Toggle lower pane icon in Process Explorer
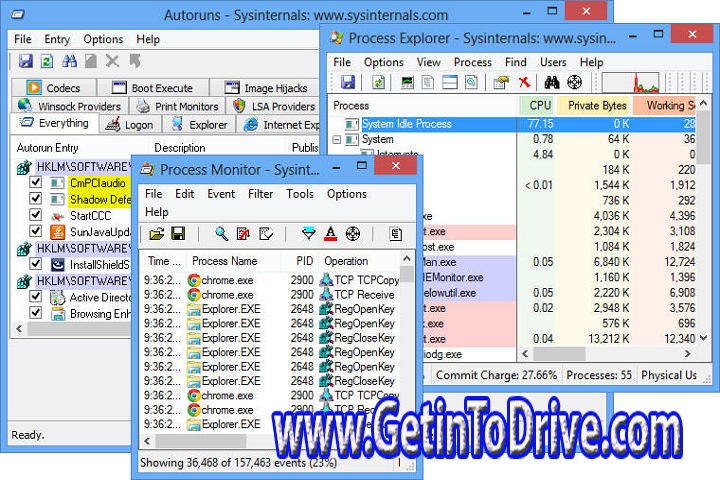 pyautogui.click(x=450, y=82)
